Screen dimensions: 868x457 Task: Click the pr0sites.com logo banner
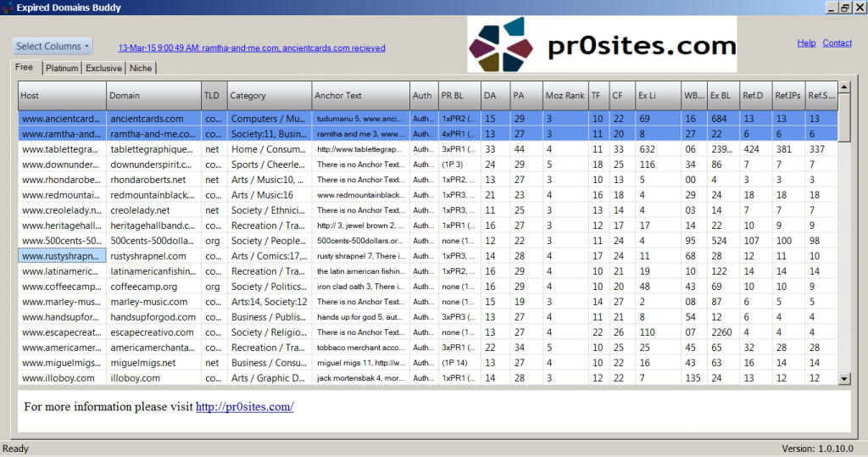(602, 44)
